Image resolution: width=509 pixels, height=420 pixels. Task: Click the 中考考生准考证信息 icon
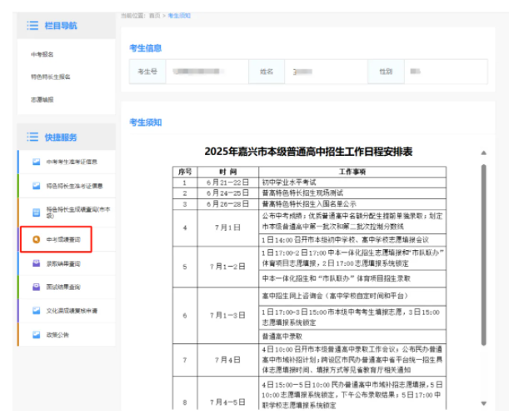coord(36,162)
